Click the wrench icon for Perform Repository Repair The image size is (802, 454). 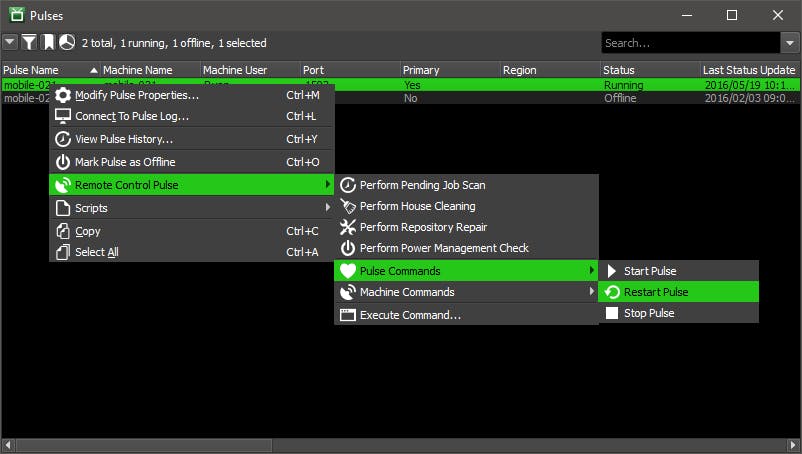pyautogui.click(x=348, y=227)
